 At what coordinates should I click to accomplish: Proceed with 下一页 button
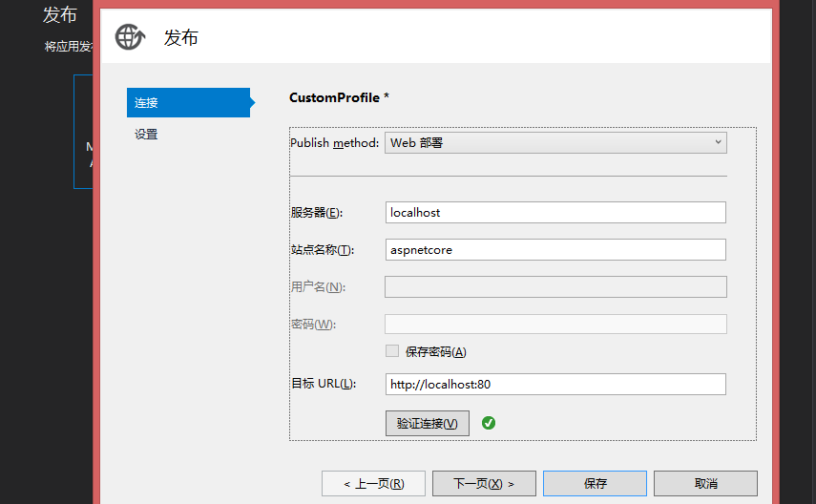(x=484, y=484)
